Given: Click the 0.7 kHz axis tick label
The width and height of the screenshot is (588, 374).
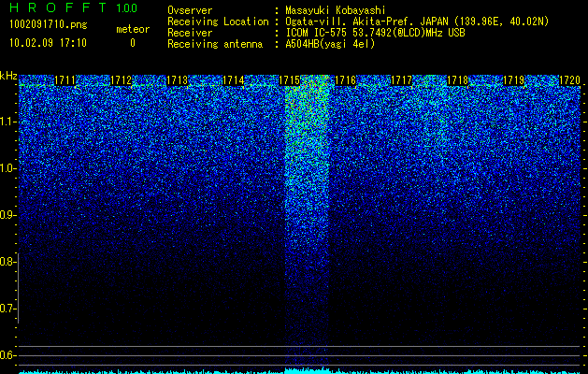Looking at the screenshot, I should [7, 309].
